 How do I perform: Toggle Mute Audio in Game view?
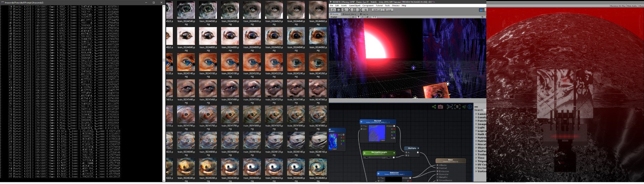pyautogui.click(x=631, y=6)
